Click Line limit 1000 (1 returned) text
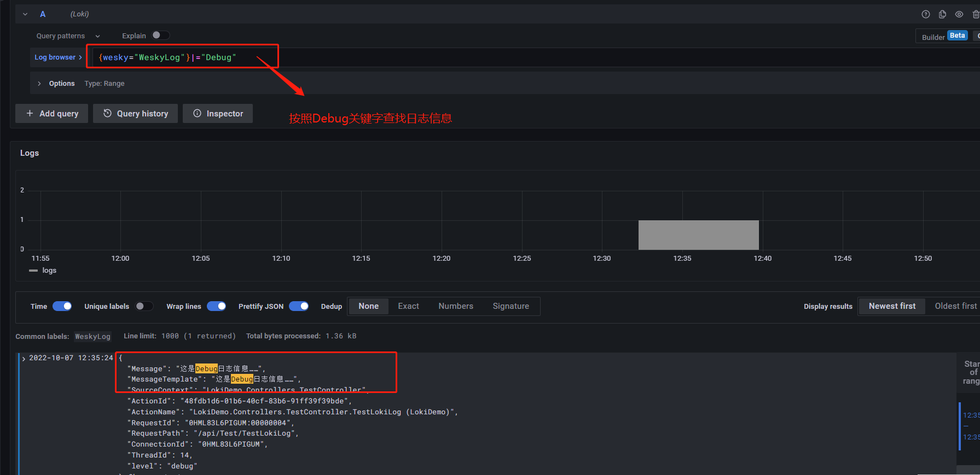Image resolution: width=980 pixels, height=475 pixels. tap(179, 336)
